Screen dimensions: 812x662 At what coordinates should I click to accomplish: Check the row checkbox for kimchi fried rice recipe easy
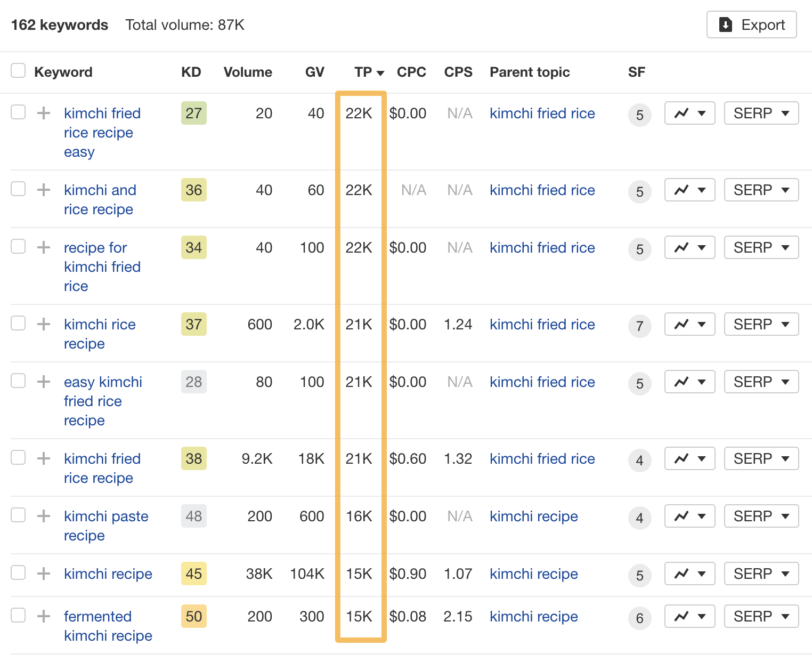coord(18,112)
